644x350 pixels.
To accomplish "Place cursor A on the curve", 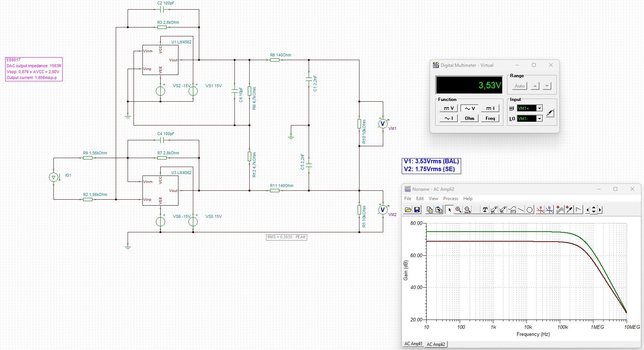I will [x=540, y=210].
